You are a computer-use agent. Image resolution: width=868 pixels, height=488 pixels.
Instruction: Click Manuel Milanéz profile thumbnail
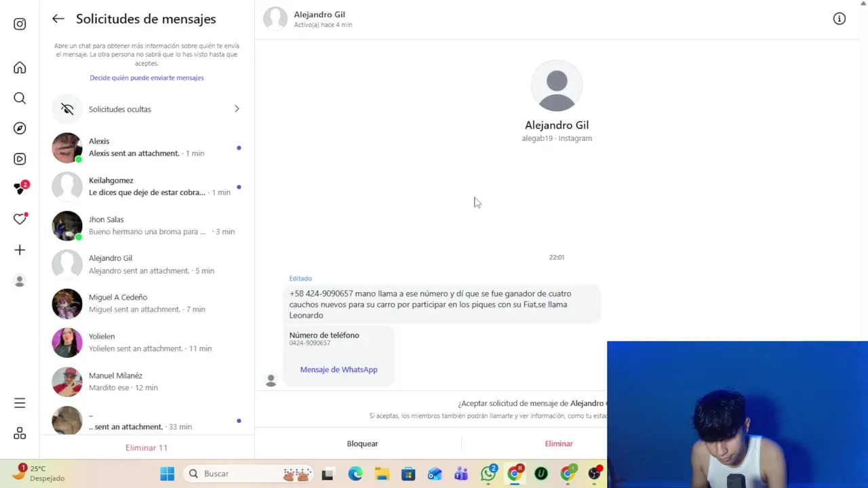[67, 382]
